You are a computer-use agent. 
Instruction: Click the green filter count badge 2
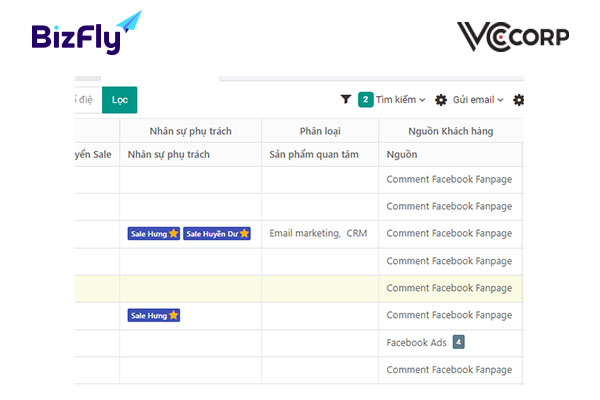[x=365, y=100]
